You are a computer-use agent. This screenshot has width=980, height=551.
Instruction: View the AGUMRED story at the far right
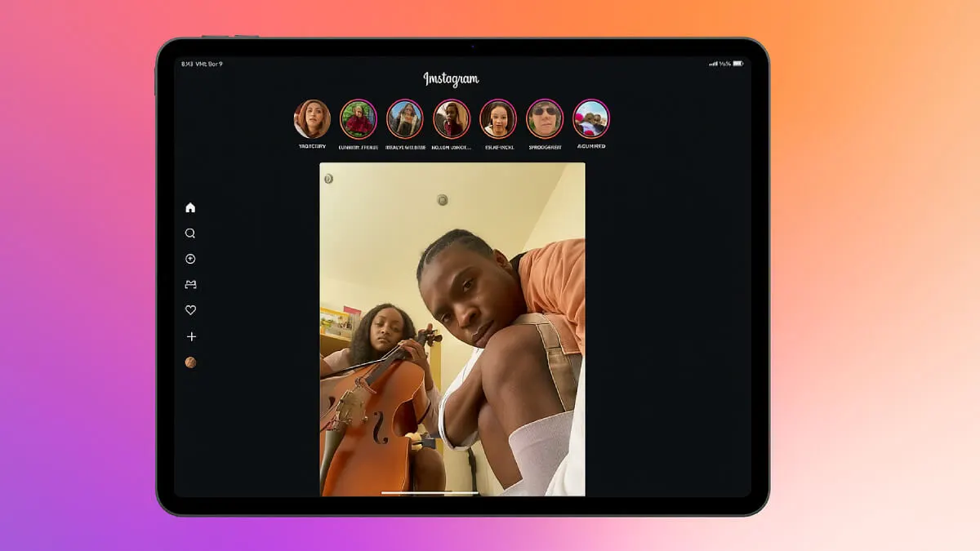tap(591, 119)
